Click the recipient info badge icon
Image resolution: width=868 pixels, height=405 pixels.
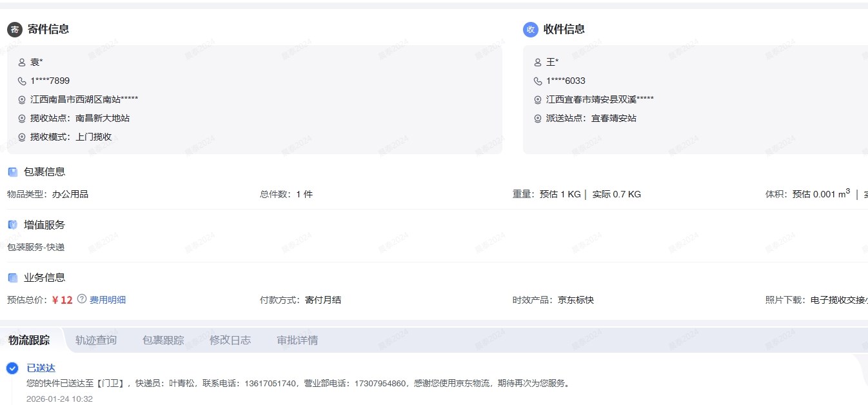pyautogui.click(x=530, y=29)
